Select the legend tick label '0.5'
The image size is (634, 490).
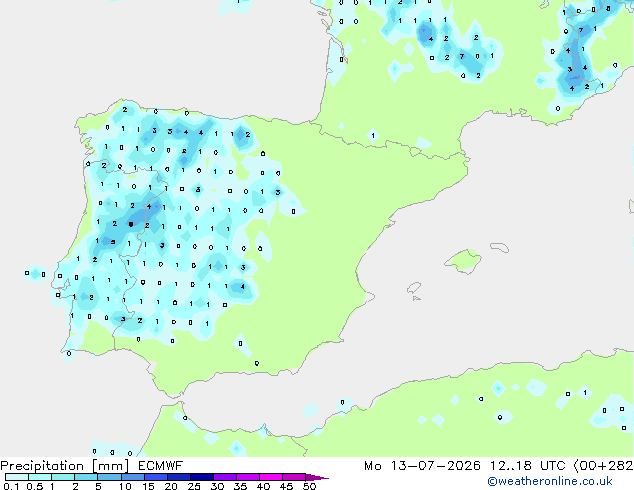pyautogui.click(x=34, y=486)
